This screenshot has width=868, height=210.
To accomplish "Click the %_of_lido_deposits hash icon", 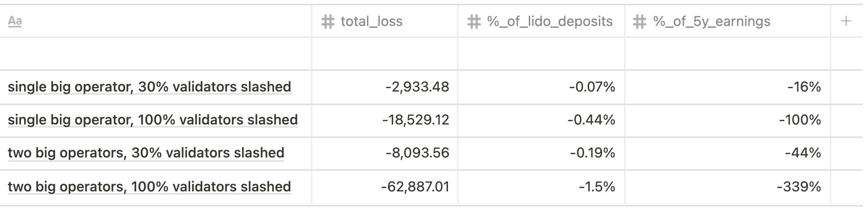I will pos(473,22).
